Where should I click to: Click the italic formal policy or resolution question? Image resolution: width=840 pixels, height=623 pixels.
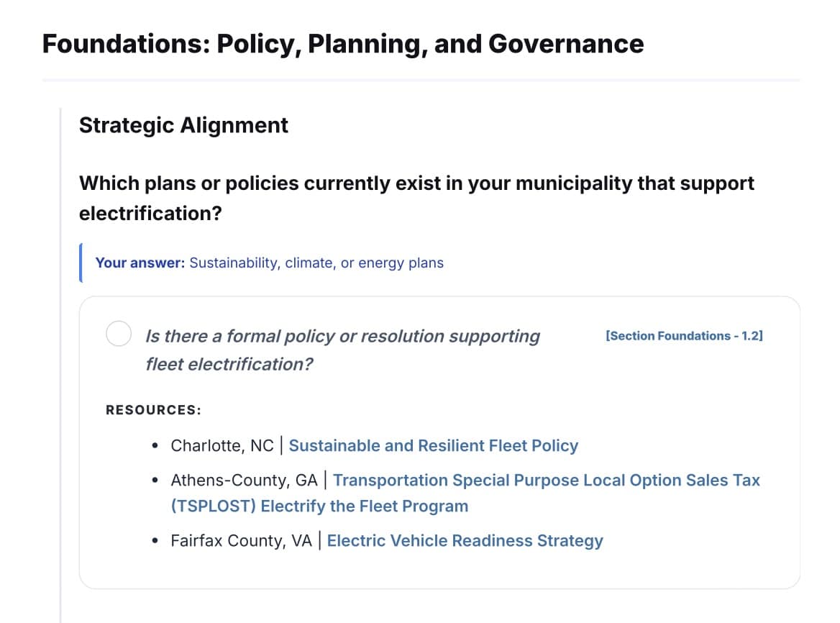pyautogui.click(x=342, y=350)
